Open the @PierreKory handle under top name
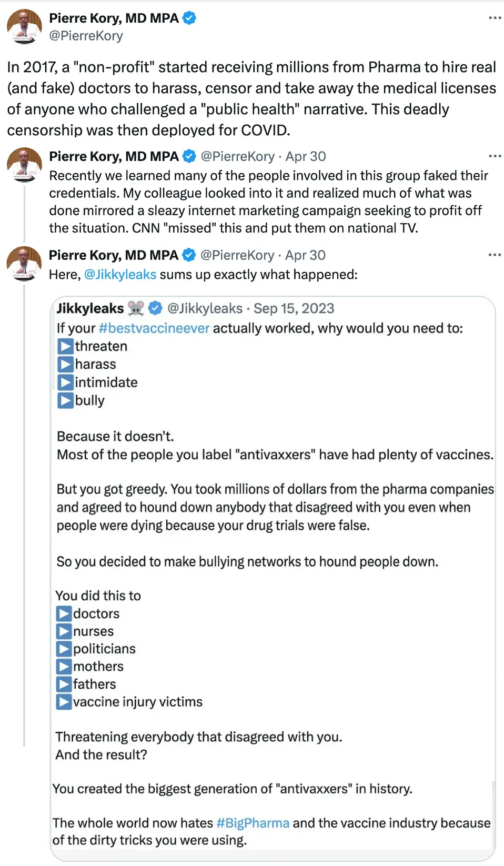 click(86, 36)
